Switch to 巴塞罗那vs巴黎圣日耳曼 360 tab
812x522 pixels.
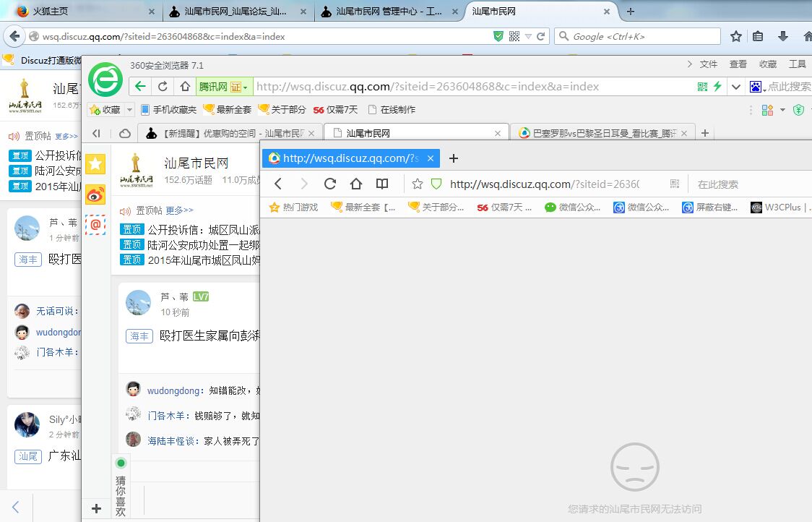pos(602,134)
